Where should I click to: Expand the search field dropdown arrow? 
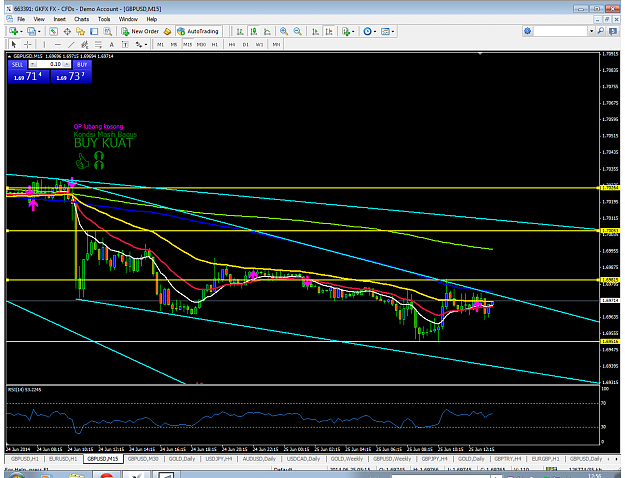tap(592, 31)
